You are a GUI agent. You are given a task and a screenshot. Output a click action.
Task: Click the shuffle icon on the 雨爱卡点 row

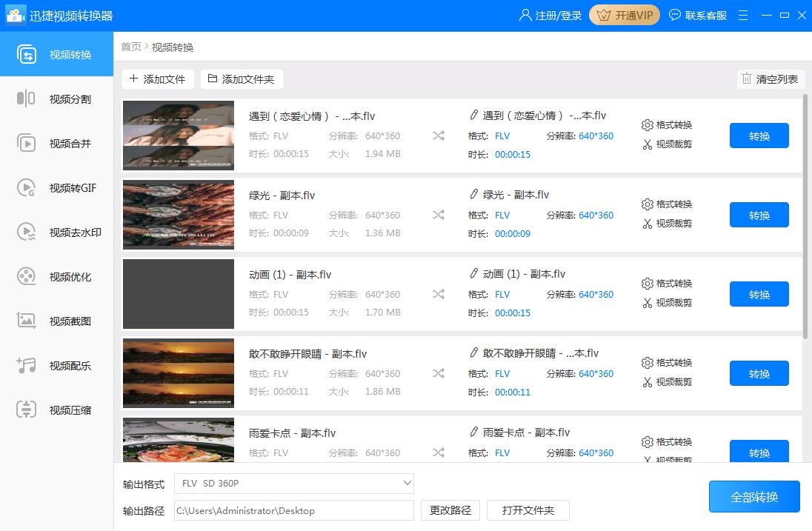[439, 452]
